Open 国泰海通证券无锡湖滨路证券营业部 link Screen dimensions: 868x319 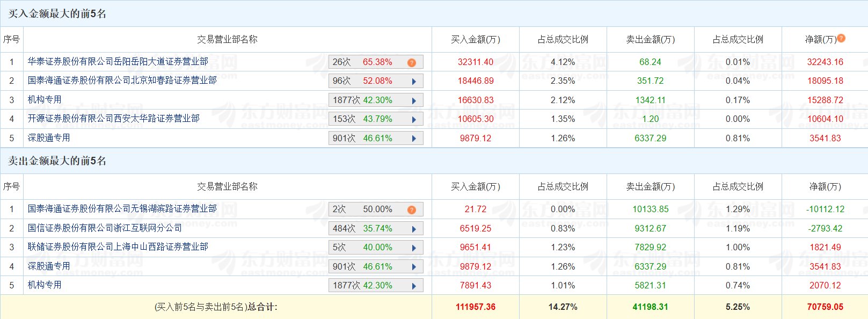point(122,209)
